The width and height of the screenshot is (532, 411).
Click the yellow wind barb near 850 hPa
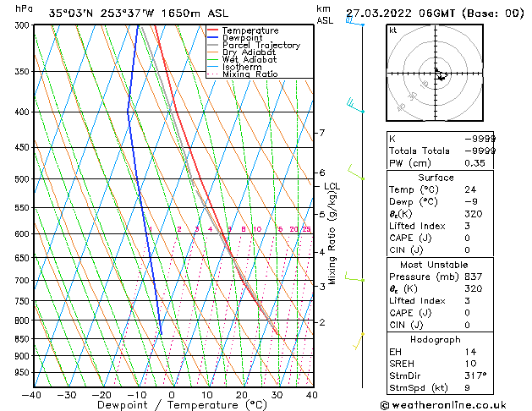[359, 341]
